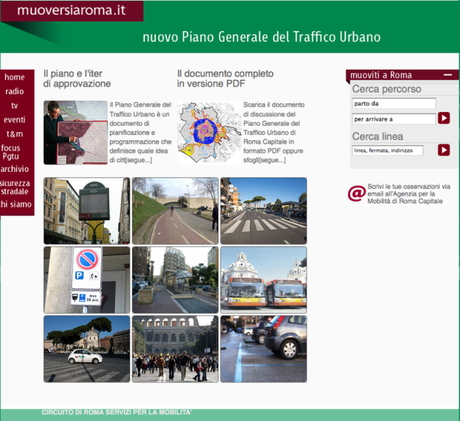The image size is (460, 421).
Task: Open the parked cars blue line photo
Action: click(x=264, y=349)
